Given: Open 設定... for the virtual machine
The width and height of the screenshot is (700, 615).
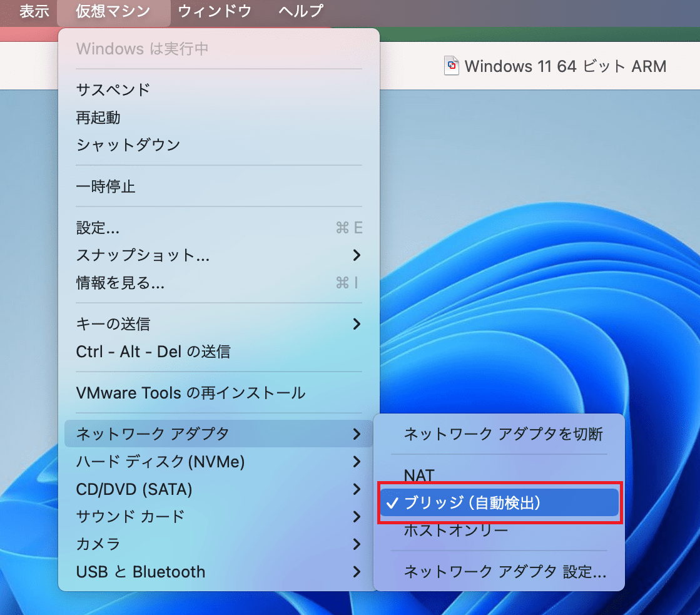Looking at the screenshot, I should point(219,228).
